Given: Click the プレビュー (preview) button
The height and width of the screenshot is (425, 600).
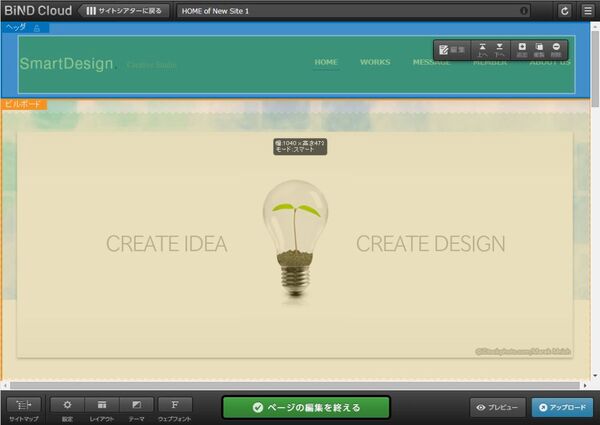Looking at the screenshot, I should (498, 407).
